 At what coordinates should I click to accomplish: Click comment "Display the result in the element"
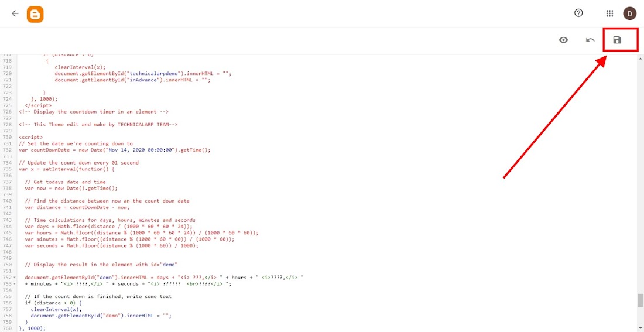101,265
